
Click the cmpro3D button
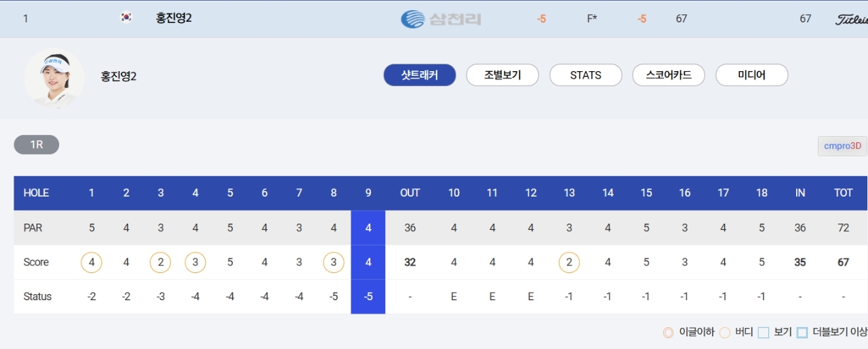[x=842, y=146]
